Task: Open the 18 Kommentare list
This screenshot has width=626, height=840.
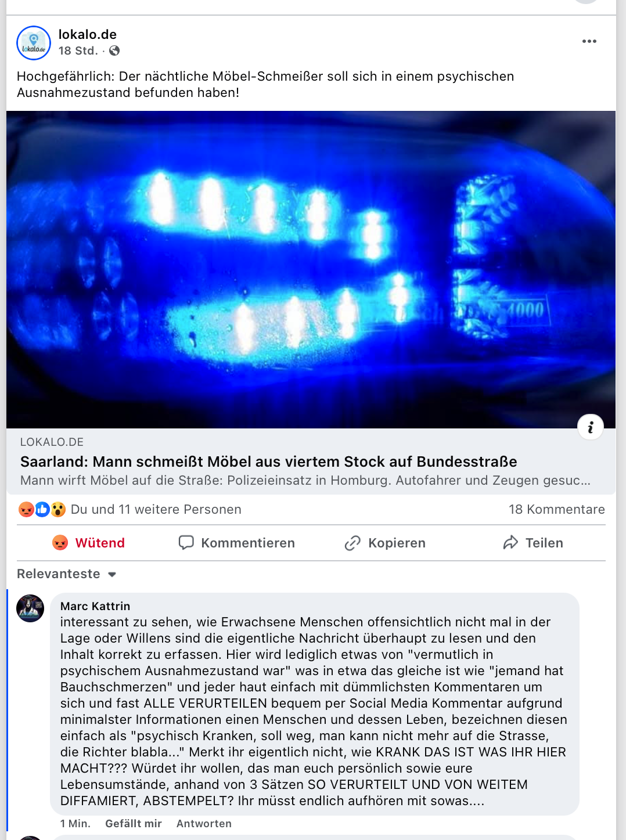Action: click(557, 510)
